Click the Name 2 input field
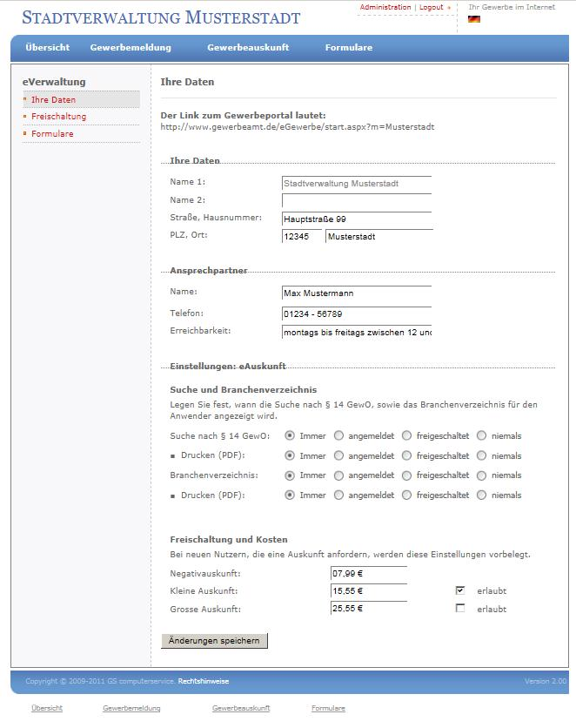576x728 pixels. pos(357,201)
